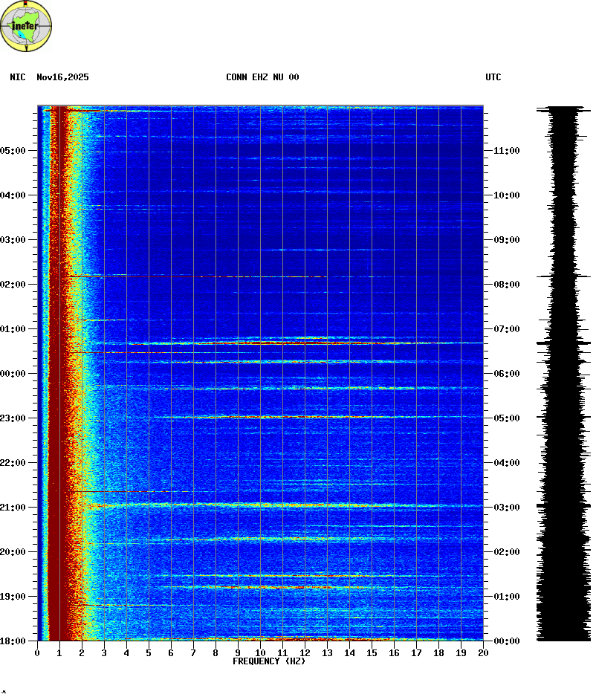Click the FREQUENCY (HZ) axis label

tap(269, 661)
